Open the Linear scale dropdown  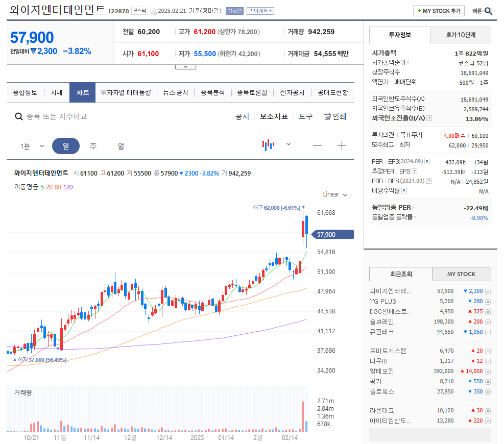334,194
